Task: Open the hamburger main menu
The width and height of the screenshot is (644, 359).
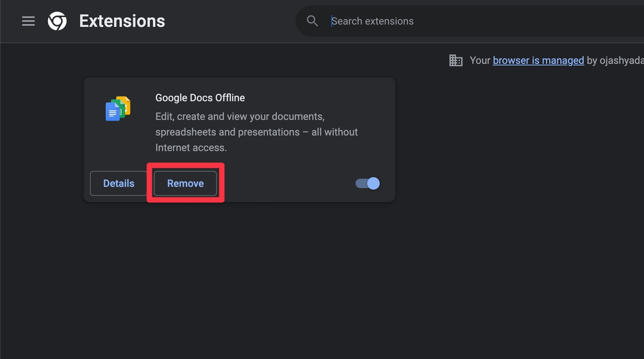Action: [28, 21]
